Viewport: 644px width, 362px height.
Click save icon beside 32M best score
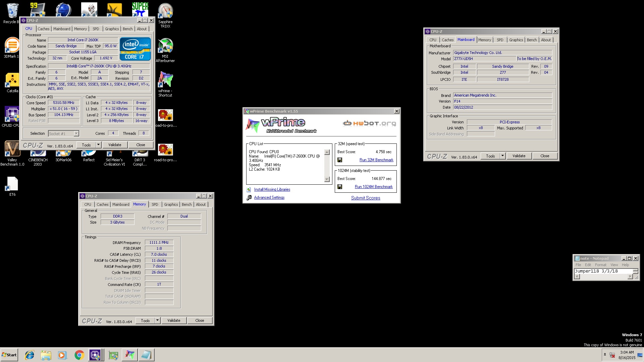[340, 160]
